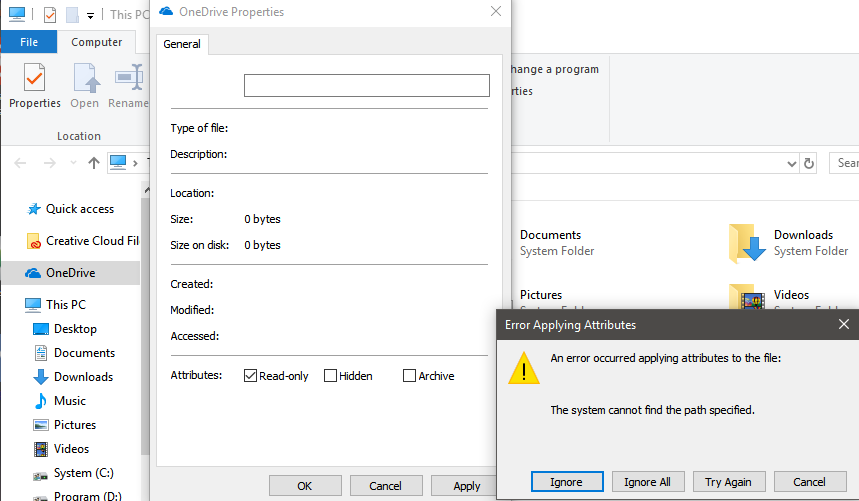
Task: Click Ignore All in the error dialog
Action: click(648, 482)
